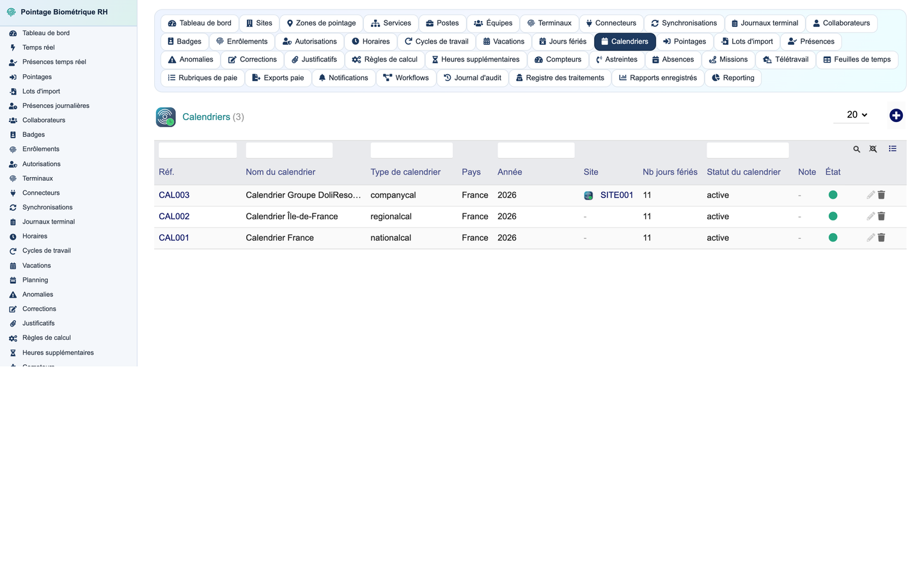Delete CAL003 using its trash icon
This screenshot has height=577, width=924.
point(881,195)
